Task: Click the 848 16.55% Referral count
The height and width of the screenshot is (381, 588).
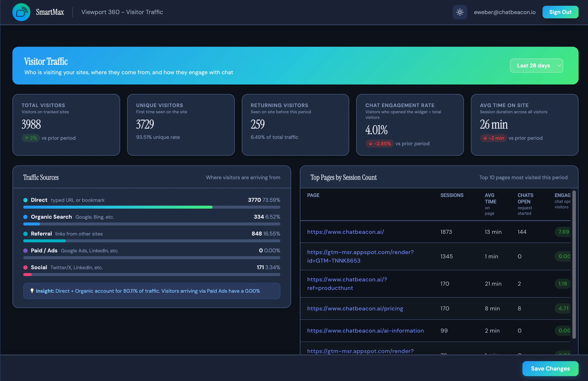Action: [266, 233]
